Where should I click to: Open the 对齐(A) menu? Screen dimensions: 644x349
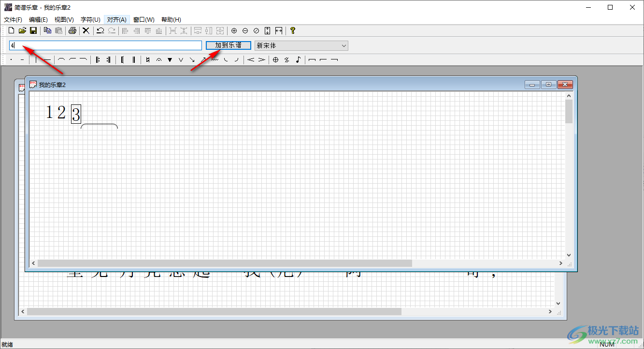pos(116,20)
